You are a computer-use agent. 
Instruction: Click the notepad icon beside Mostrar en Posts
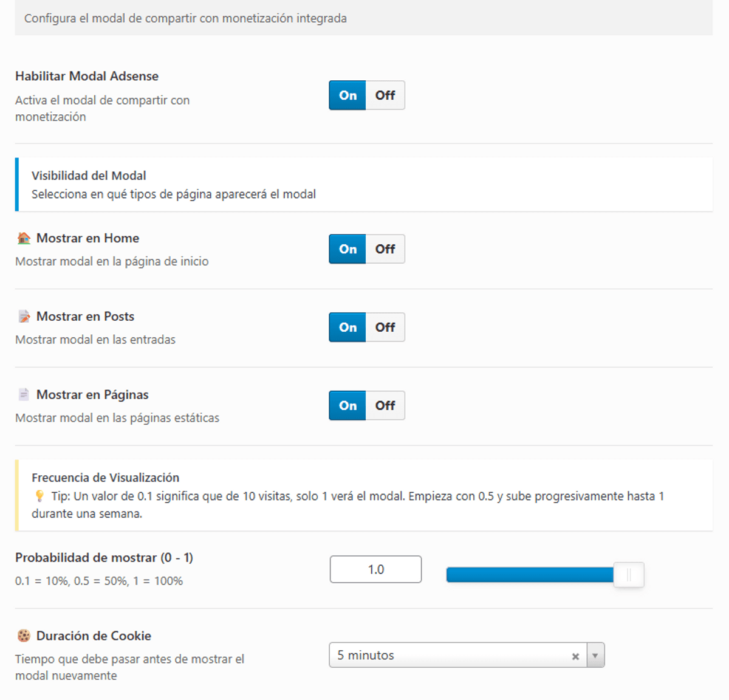24,317
